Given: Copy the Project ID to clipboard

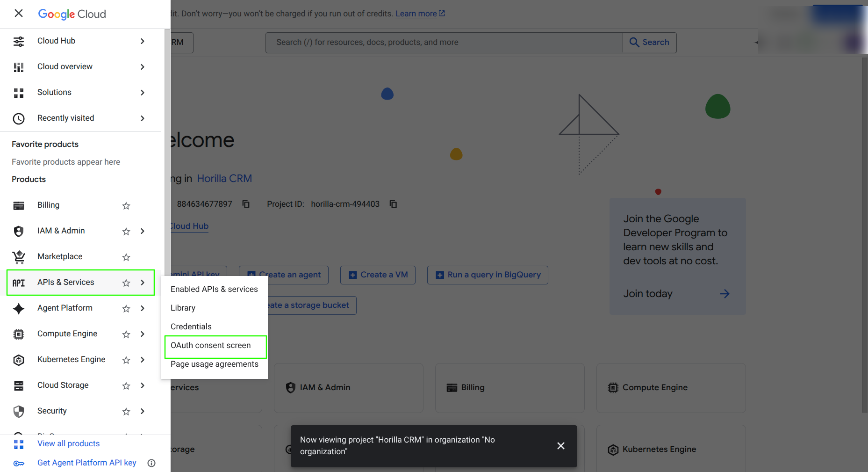Looking at the screenshot, I should point(393,204).
